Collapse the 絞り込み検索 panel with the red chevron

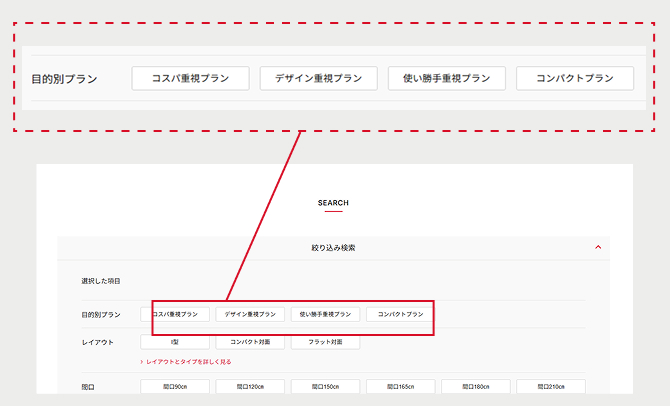point(598,247)
